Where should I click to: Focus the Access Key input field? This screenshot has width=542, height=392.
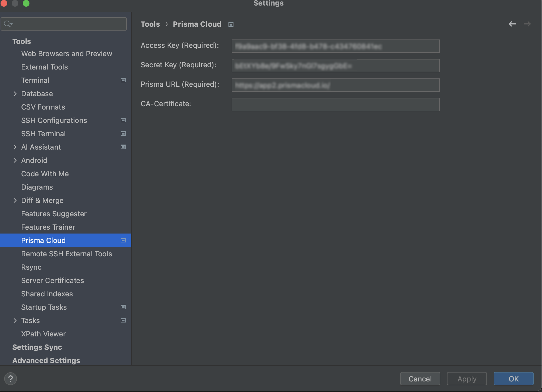[335, 46]
